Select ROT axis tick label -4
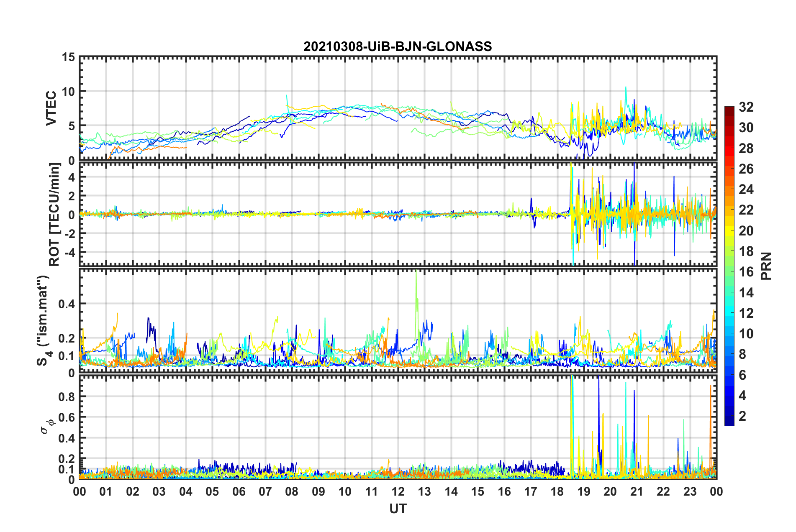 pyautogui.click(x=70, y=252)
